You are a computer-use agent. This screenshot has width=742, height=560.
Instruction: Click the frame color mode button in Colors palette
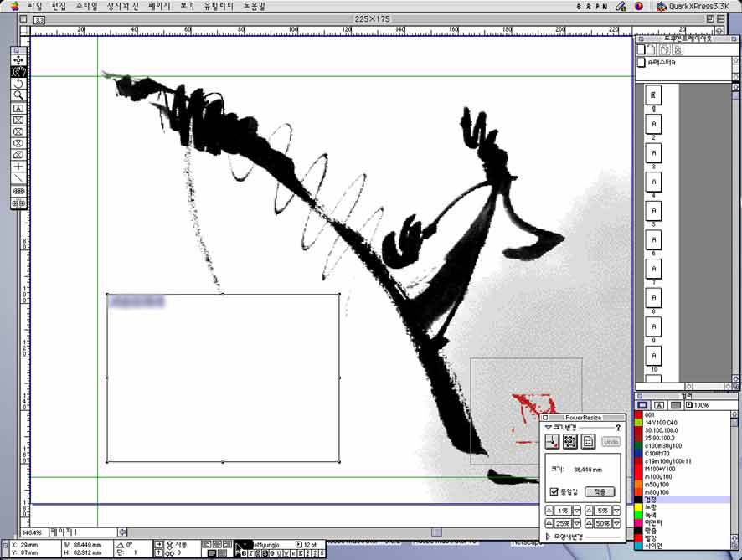[643, 405]
